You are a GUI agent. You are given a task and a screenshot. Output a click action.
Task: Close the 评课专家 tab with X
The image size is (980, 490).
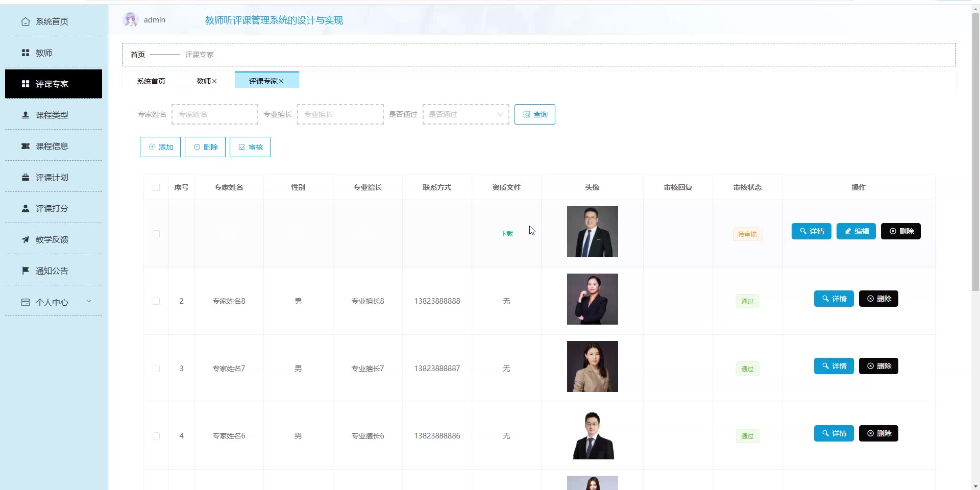[281, 81]
